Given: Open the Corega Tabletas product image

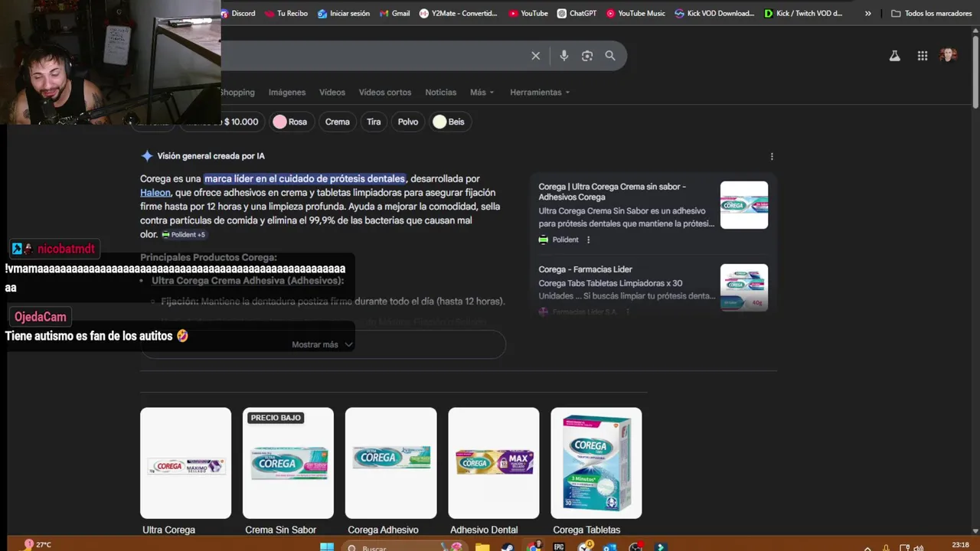Looking at the screenshot, I should pos(596,463).
